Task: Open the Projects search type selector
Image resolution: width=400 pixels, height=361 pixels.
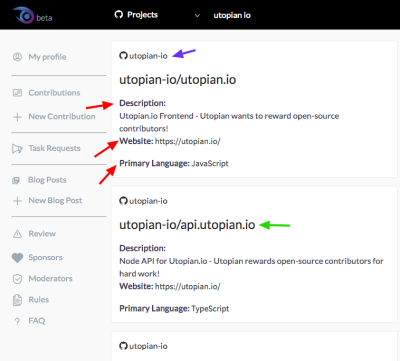Action: tap(157, 15)
